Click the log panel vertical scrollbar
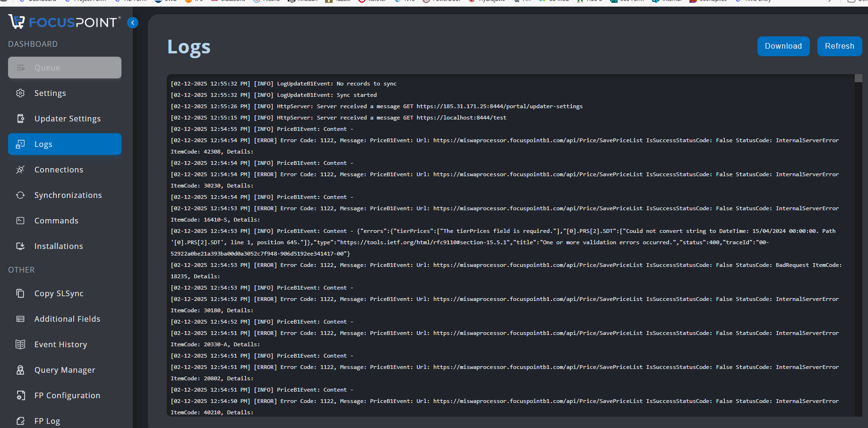Screen dimensions: 868x428 [x=858, y=236]
